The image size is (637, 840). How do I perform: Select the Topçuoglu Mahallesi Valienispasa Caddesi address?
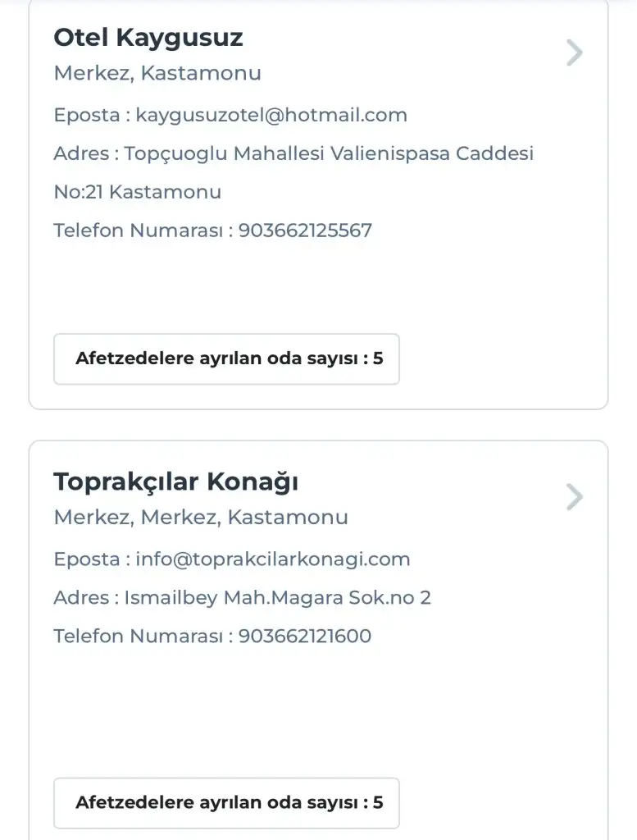pyautogui.click(x=329, y=153)
